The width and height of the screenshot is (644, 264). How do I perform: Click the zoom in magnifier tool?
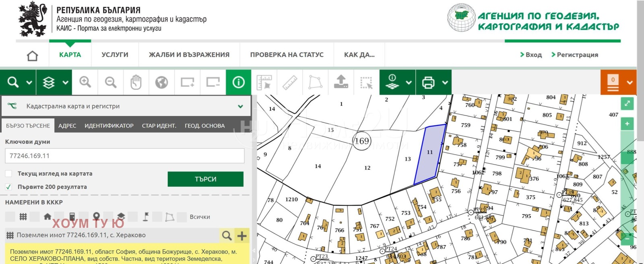click(85, 82)
